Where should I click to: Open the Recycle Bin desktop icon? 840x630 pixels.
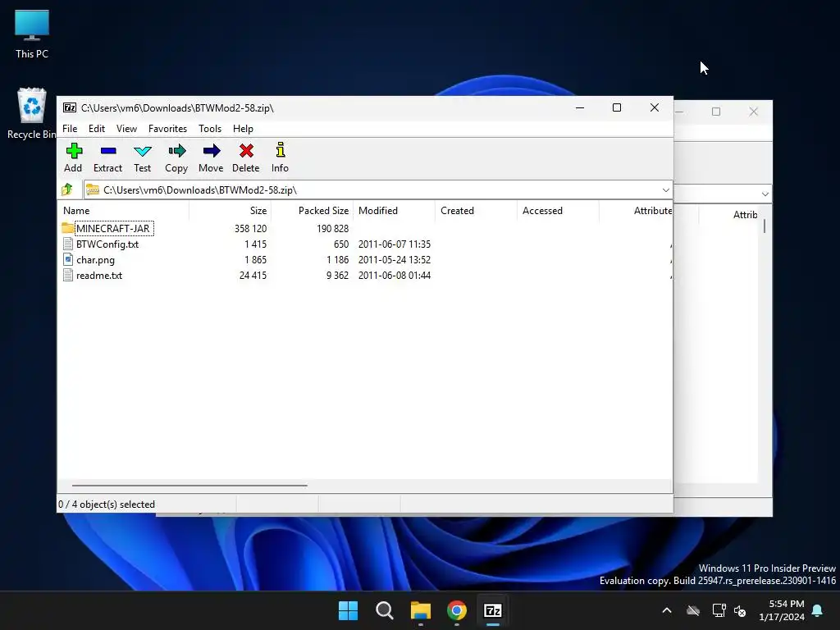(x=32, y=113)
